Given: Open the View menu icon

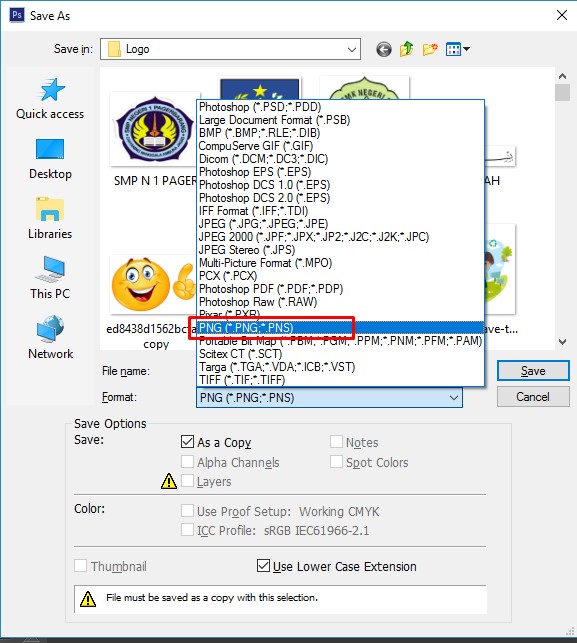Looking at the screenshot, I should (458, 50).
